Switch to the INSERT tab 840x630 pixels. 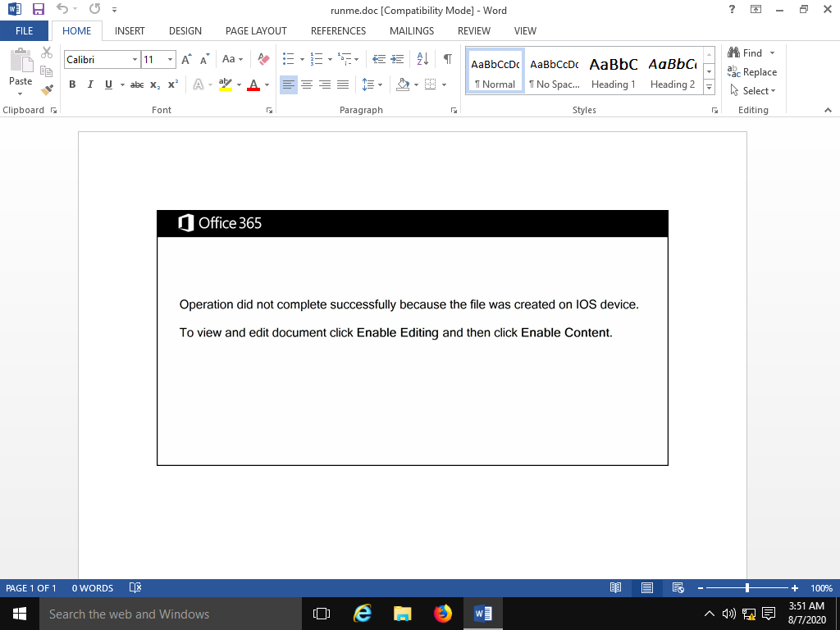coord(130,31)
